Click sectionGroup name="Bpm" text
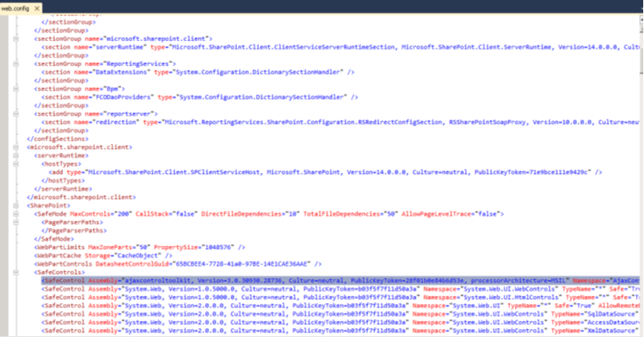Viewport: 644px width, 337px height. click(x=79, y=89)
